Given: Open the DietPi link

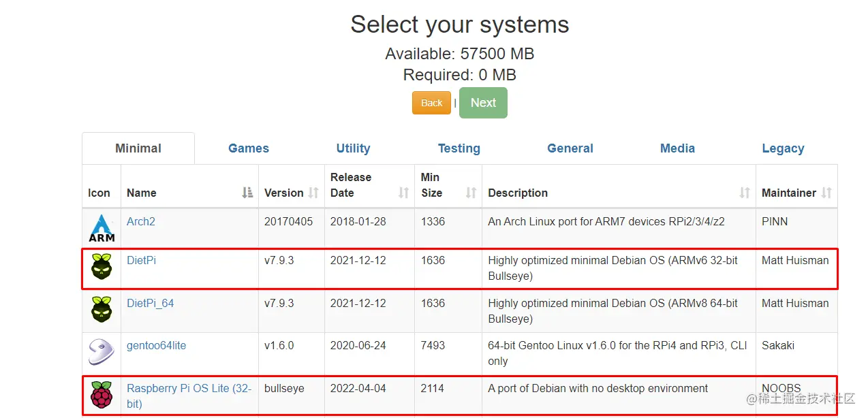Looking at the screenshot, I should (x=141, y=260).
